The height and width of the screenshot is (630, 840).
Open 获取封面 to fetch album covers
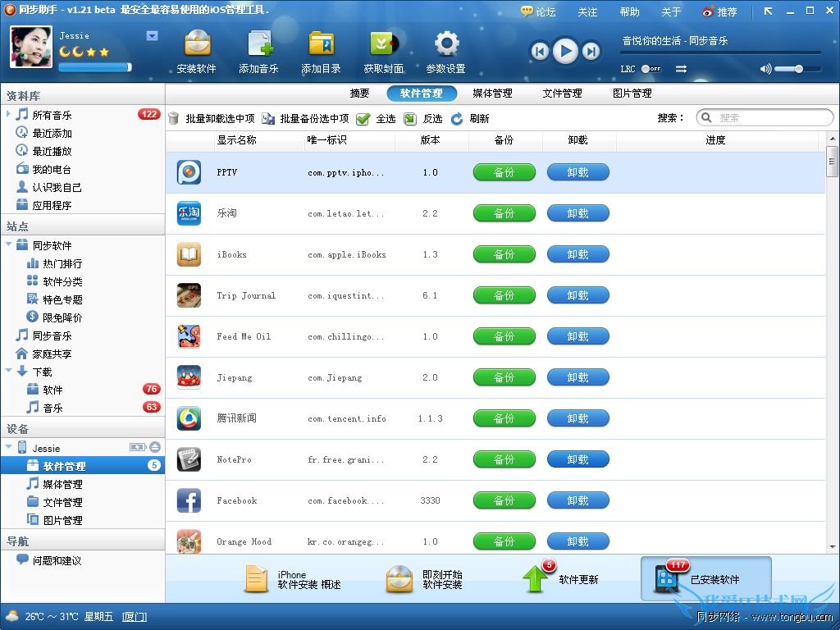pos(383,49)
